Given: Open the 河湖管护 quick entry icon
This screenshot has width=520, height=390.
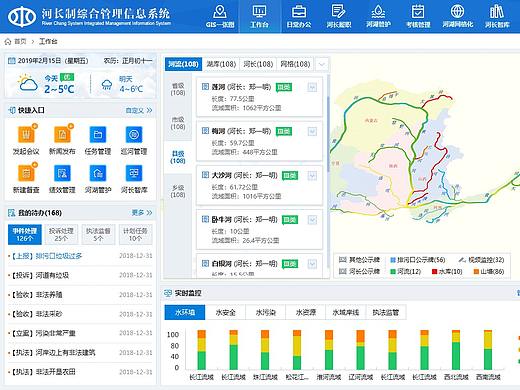Looking at the screenshot, I should pos(98,173).
